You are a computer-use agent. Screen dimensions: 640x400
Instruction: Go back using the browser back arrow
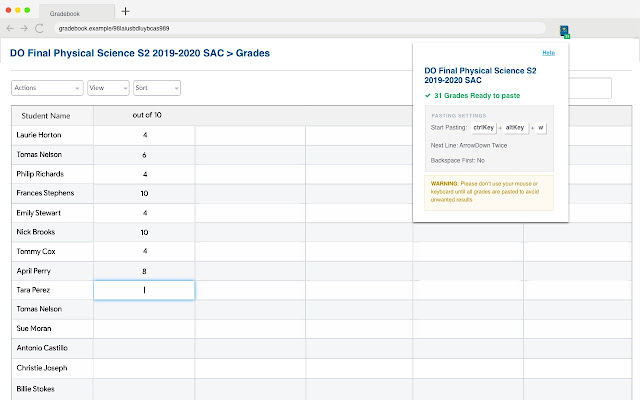tap(11, 30)
